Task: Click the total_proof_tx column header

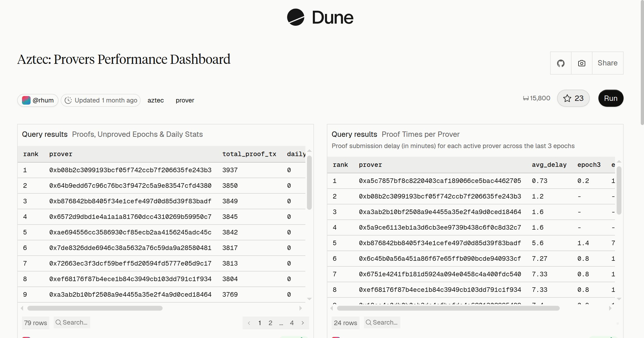Action: click(x=249, y=154)
